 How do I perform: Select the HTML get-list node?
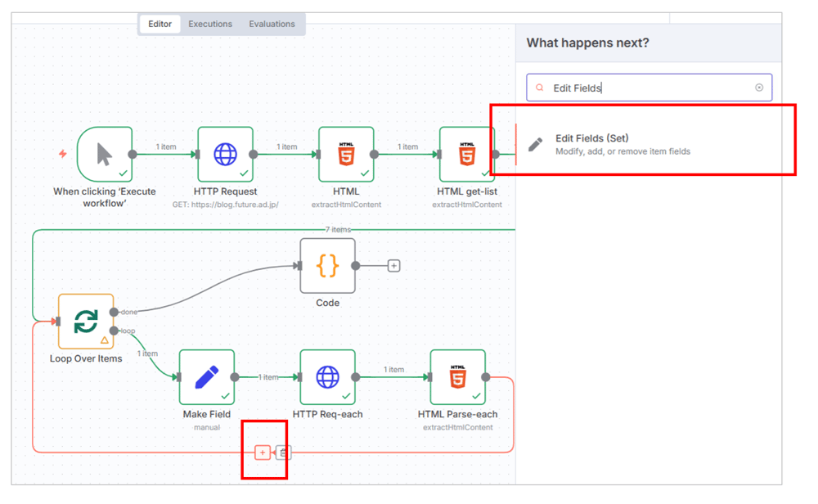pos(466,154)
